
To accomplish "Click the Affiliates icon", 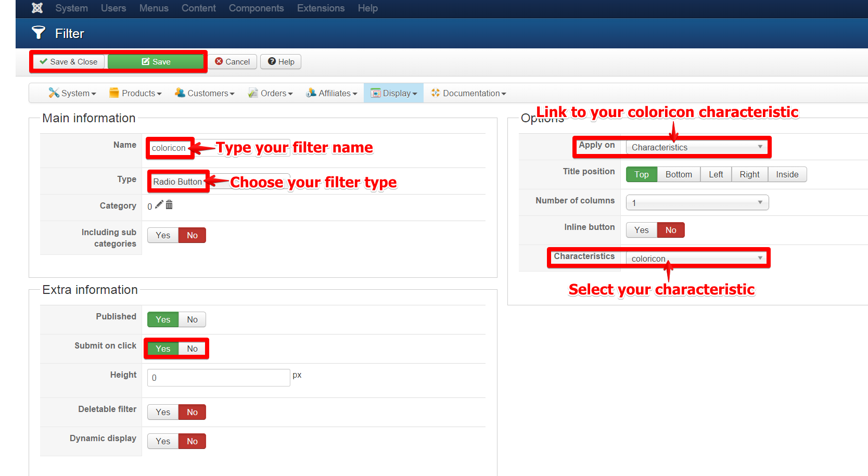I will [x=311, y=93].
